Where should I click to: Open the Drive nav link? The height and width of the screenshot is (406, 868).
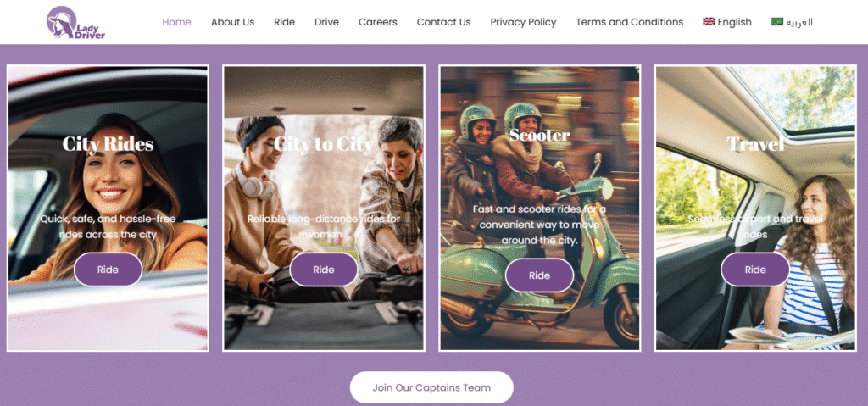[326, 22]
